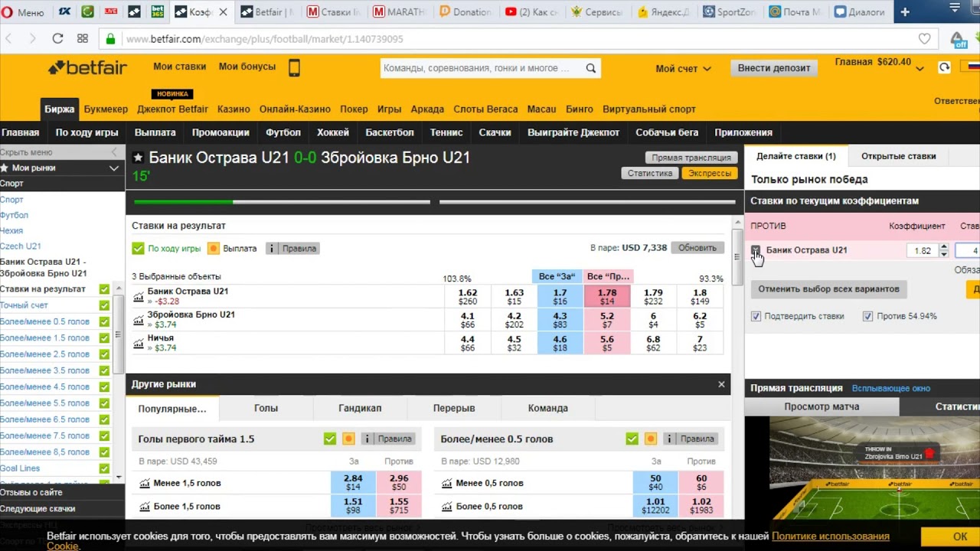Reload the page with browser refresh icon
The image size is (980, 551).
point(57,38)
